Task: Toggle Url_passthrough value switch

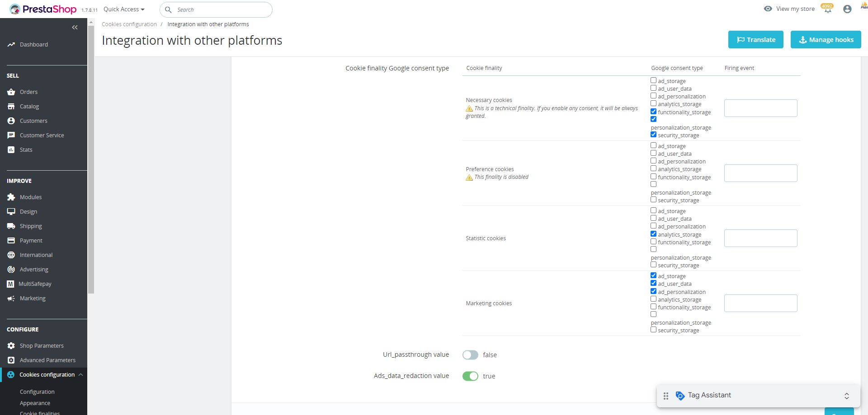Action: tap(470, 355)
